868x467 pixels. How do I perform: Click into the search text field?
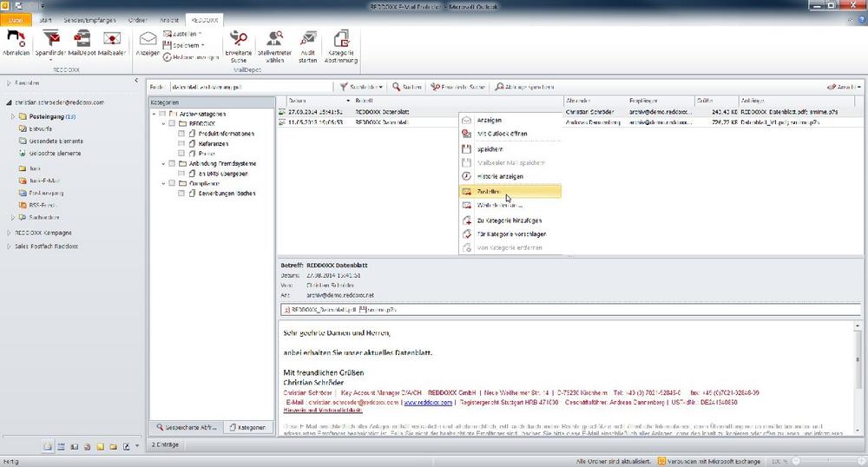click(250, 87)
